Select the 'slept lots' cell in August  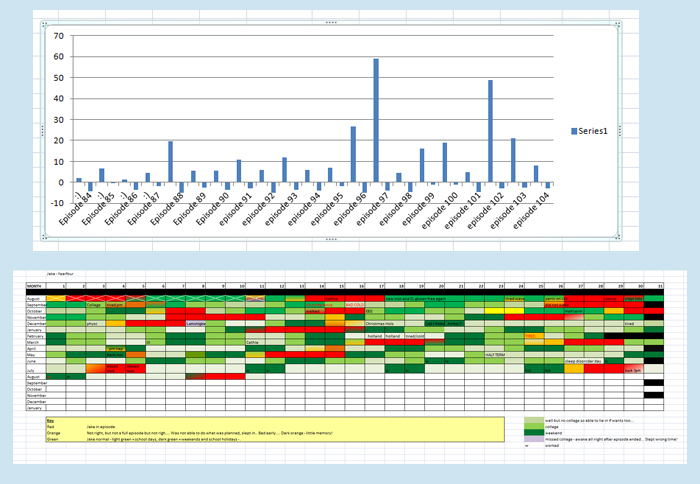point(634,298)
